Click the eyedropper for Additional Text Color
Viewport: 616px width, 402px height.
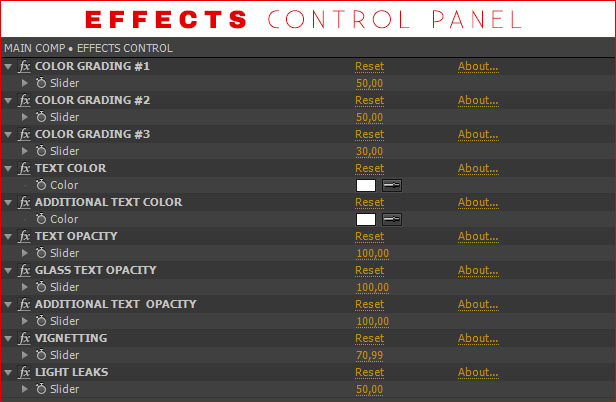pyautogui.click(x=392, y=219)
